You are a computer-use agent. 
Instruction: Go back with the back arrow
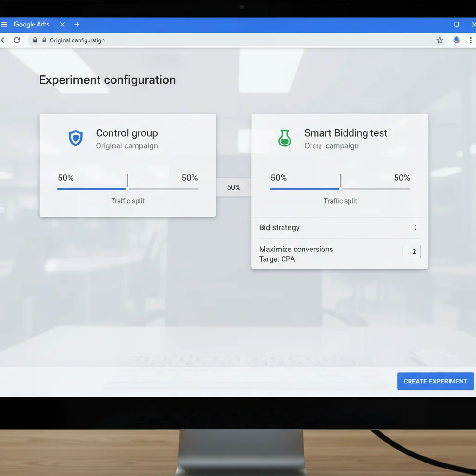coord(4,40)
